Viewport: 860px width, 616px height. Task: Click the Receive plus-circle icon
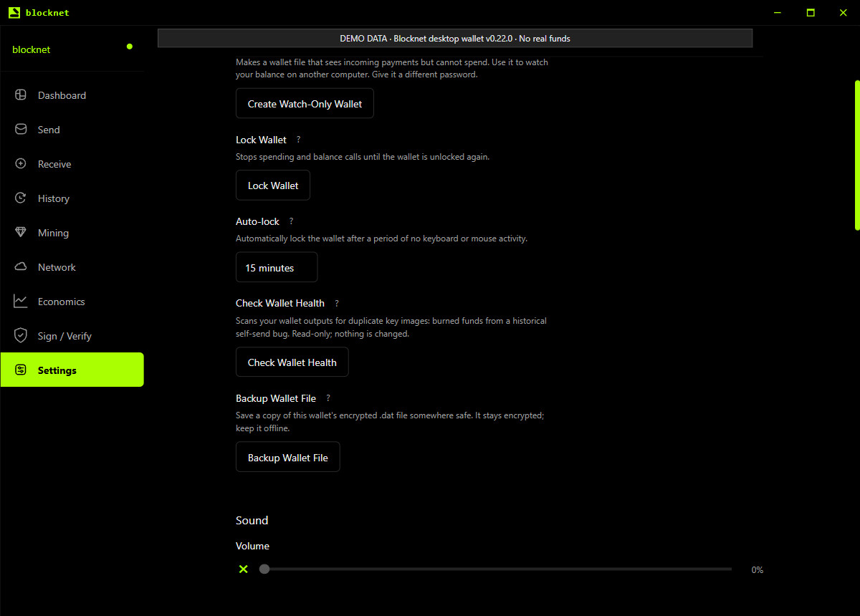click(x=21, y=164)
